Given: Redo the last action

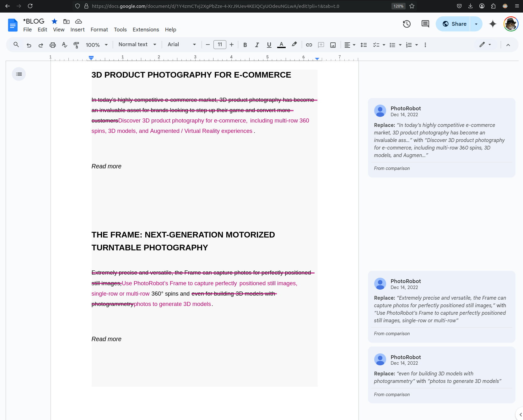Looking at the screenshot, I should [41, 45].
